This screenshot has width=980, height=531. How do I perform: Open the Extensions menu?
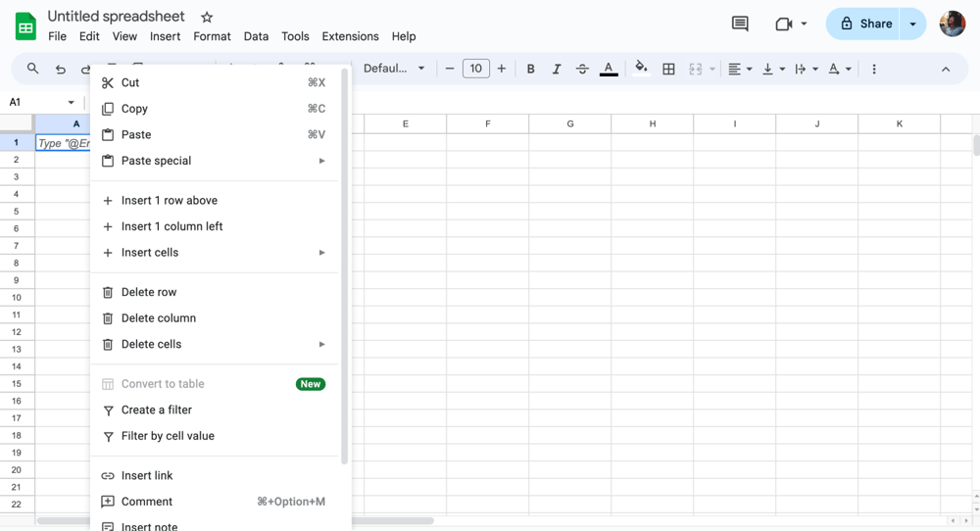[x=350, y=36]
